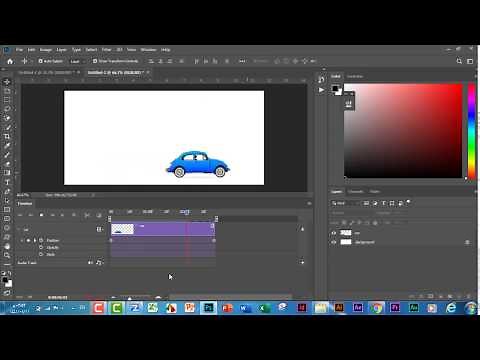The height and width of the screenshot is (360, 480).
Task: Switch to Photoshop in the Windows taskbar
Action: [x=209, y=308]
